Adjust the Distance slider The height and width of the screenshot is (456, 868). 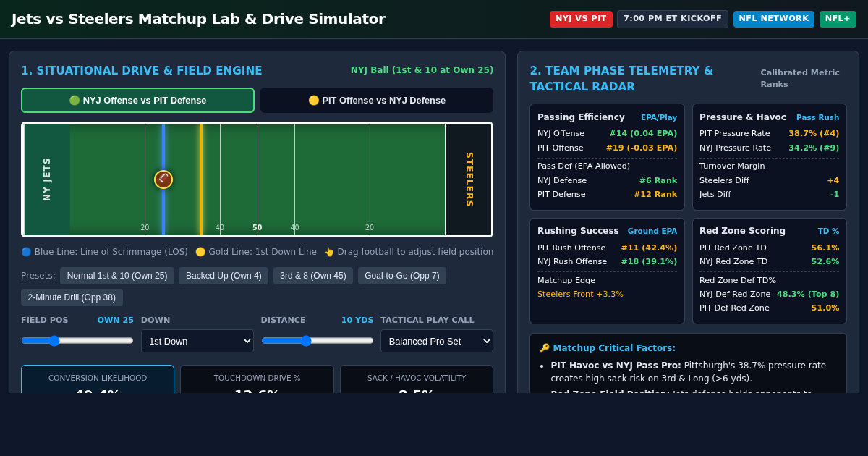click(318, 340)
